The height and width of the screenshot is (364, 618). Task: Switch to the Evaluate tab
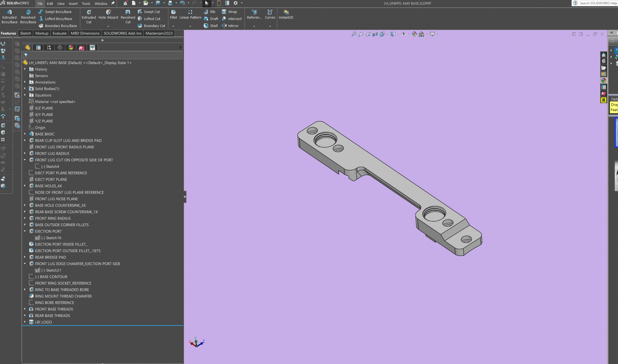click(59, 33)
